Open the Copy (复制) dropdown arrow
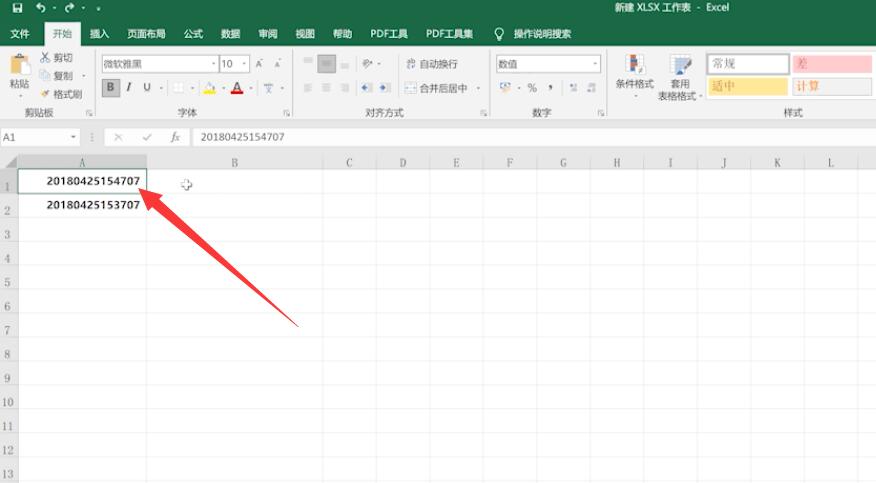This screenshot has height=483, width=876. tap(84, 76)
